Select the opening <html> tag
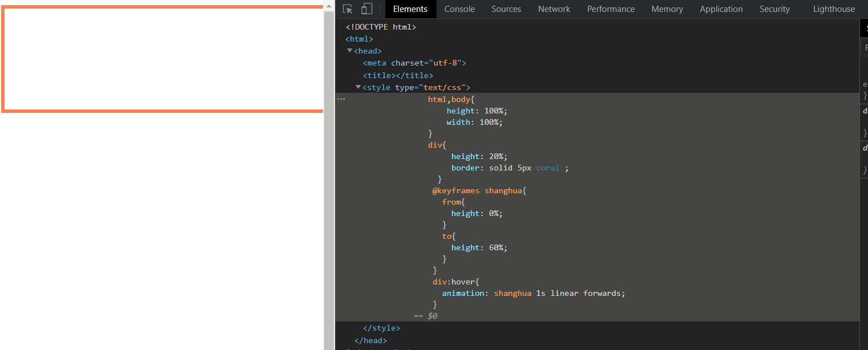The height and width of the screenshot is (350, 868). [359, 39]
